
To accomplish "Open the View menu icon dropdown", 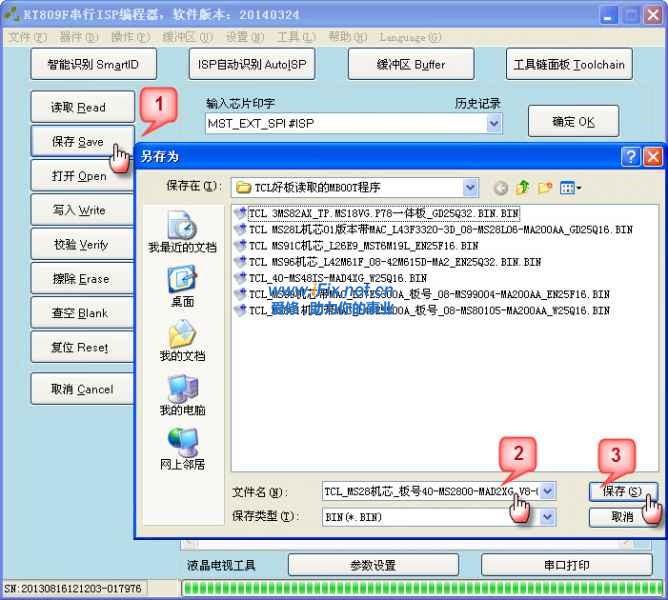I will click(x=571, y=187).
